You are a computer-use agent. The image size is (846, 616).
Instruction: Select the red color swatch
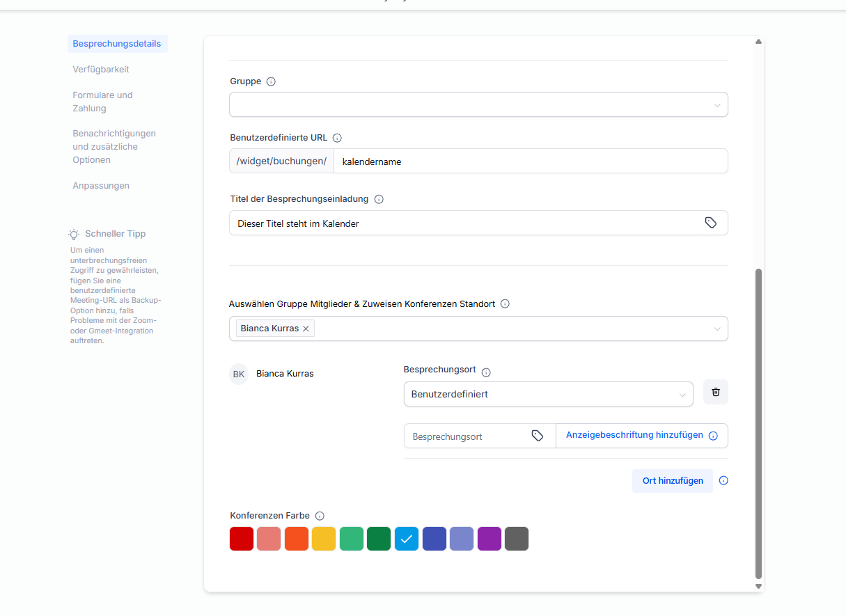point(242,539)
